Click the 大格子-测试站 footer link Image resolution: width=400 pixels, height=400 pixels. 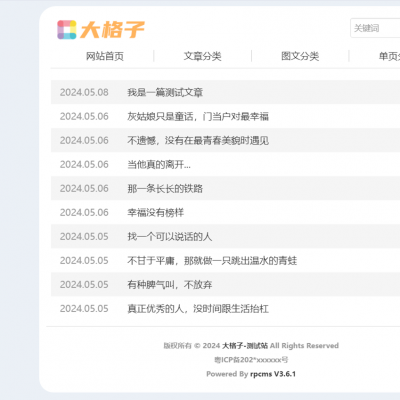(x=245, y=346)
